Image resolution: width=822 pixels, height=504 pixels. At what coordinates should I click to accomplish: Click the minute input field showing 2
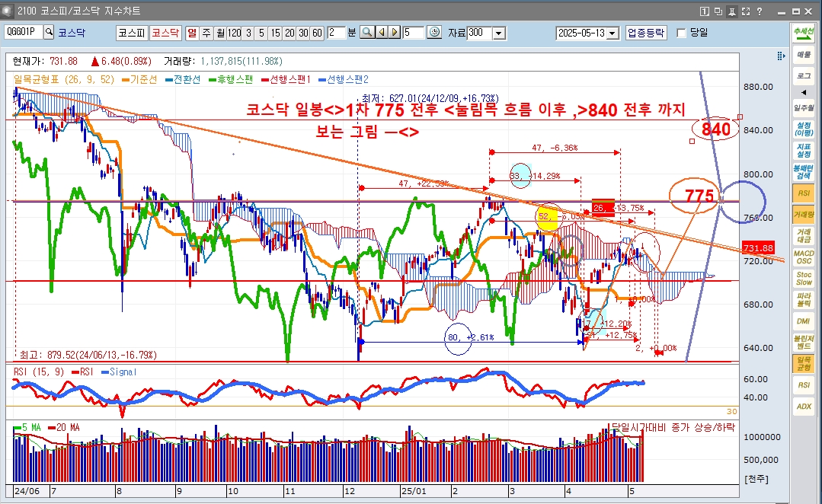(x=336, y=33)
